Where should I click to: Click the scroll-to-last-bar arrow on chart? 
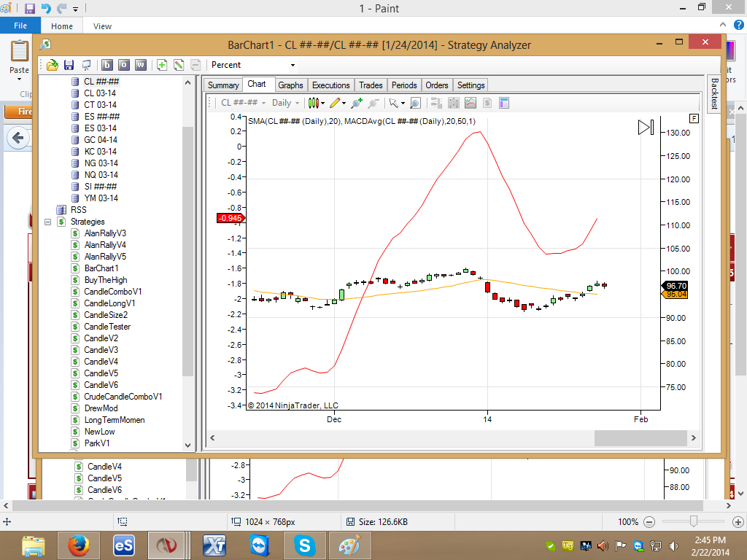pyautogui.click(x=646, y=127)
